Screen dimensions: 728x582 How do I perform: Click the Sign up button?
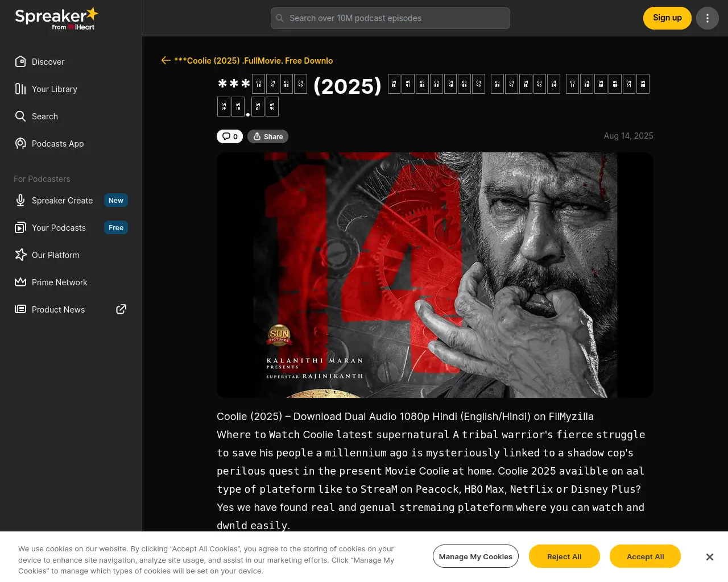pyautogui.click(x=667, y=18)
